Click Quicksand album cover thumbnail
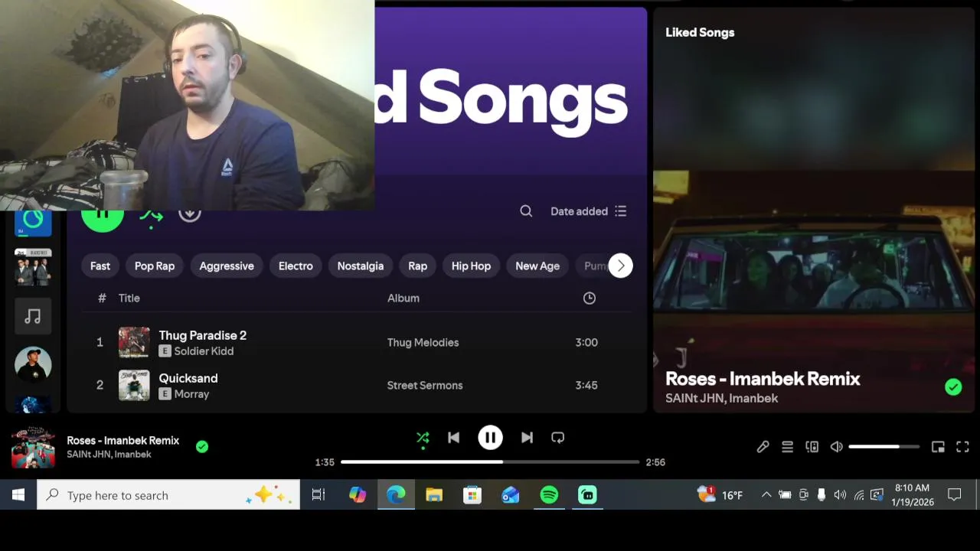The width and height of the screenshot is (980, 551). point(134,386)
